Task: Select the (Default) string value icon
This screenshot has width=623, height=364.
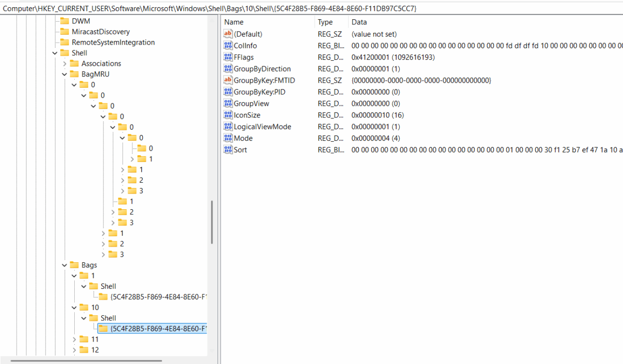Action: click(x=227, y=34)
